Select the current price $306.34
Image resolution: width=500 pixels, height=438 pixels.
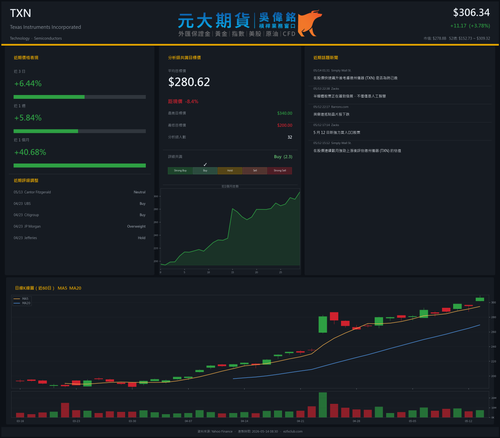pyautogui.click(x=471, y=13)
